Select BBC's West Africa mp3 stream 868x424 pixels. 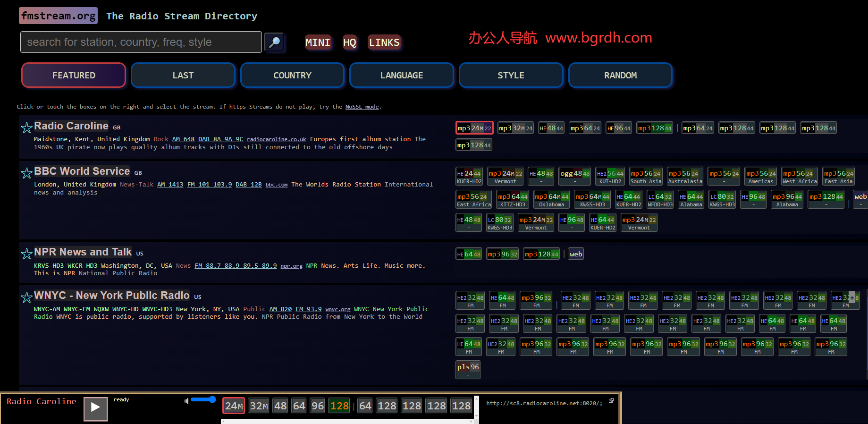800,177
